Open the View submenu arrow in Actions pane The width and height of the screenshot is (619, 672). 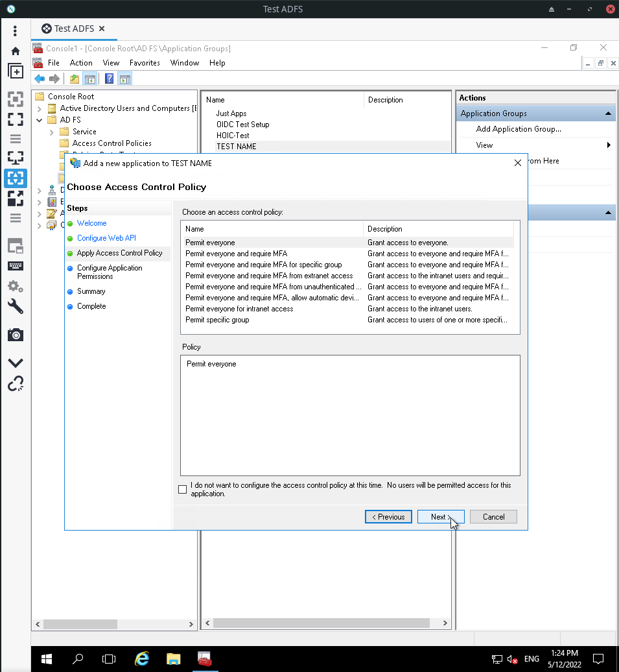(608, 145)
